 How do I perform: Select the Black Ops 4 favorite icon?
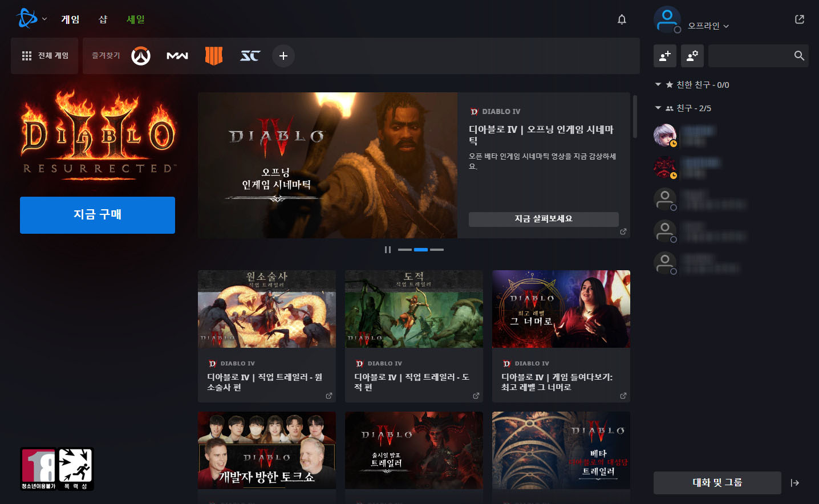tap(214, 56)
